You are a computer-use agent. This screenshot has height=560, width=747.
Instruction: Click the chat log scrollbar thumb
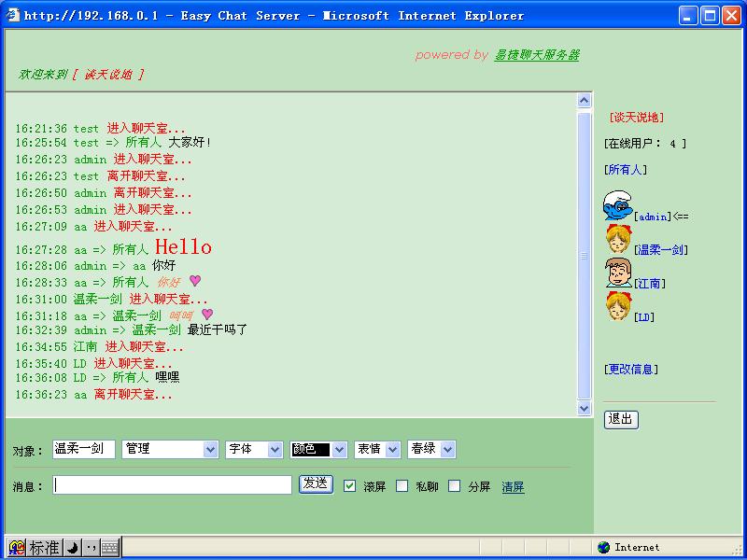585,256
